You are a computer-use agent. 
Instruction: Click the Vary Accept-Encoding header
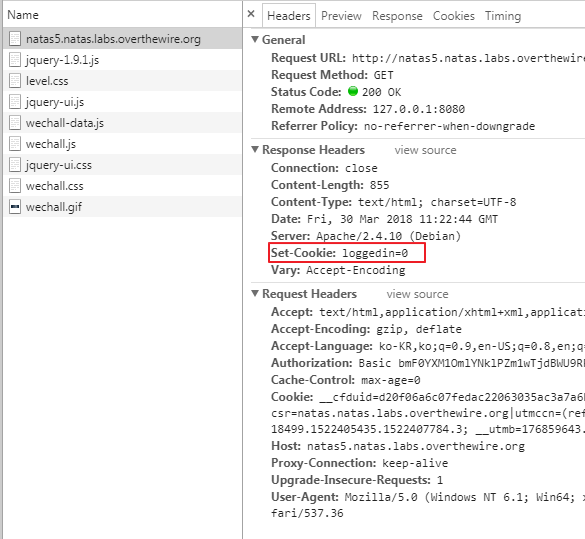click(x=338, y=270)
